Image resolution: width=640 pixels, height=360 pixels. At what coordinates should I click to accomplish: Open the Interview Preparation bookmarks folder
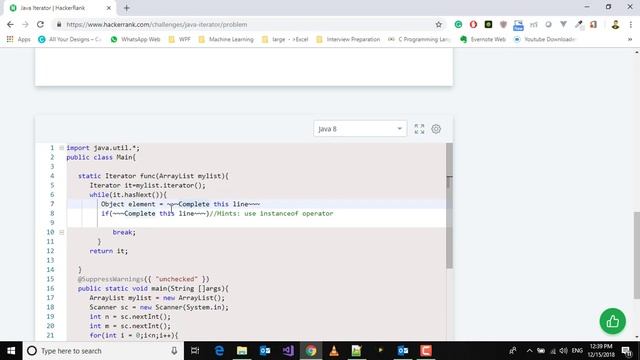pos(348,39)
